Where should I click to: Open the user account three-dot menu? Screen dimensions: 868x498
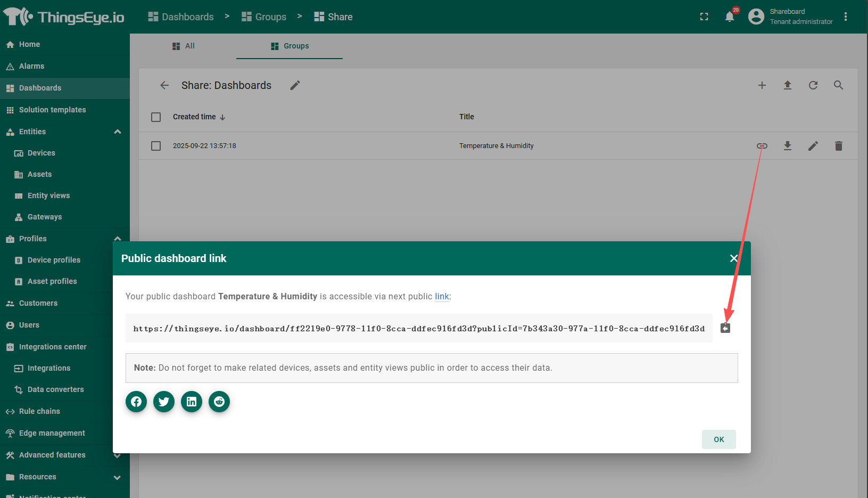pos(846,17)
